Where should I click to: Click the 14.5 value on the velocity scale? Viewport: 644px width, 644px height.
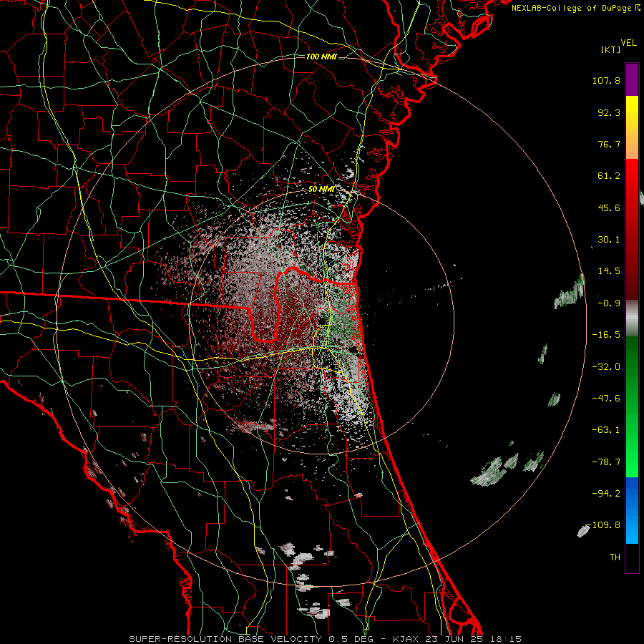point(609,271)
